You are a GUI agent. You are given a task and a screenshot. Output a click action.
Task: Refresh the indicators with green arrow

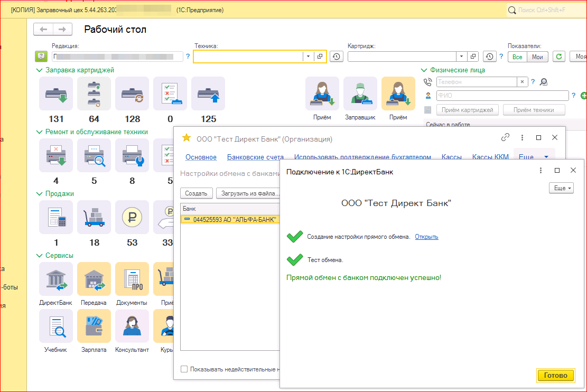coord(559,57)
